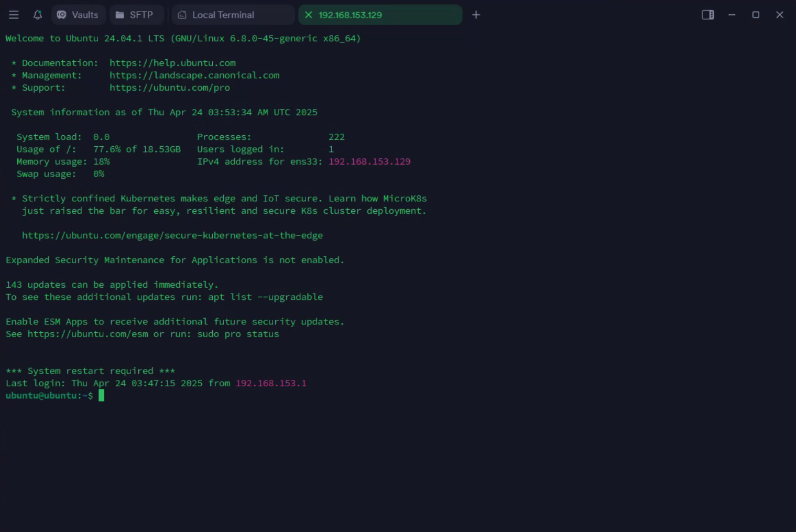Open the notifications bell
Screen dimensions: 796x532
click(37, 15)
